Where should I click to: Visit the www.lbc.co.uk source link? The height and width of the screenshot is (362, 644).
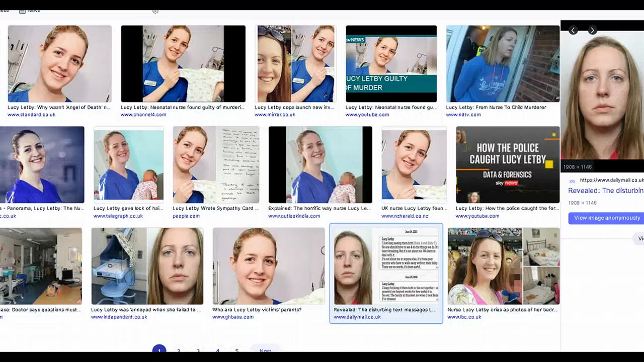[464, 317]
